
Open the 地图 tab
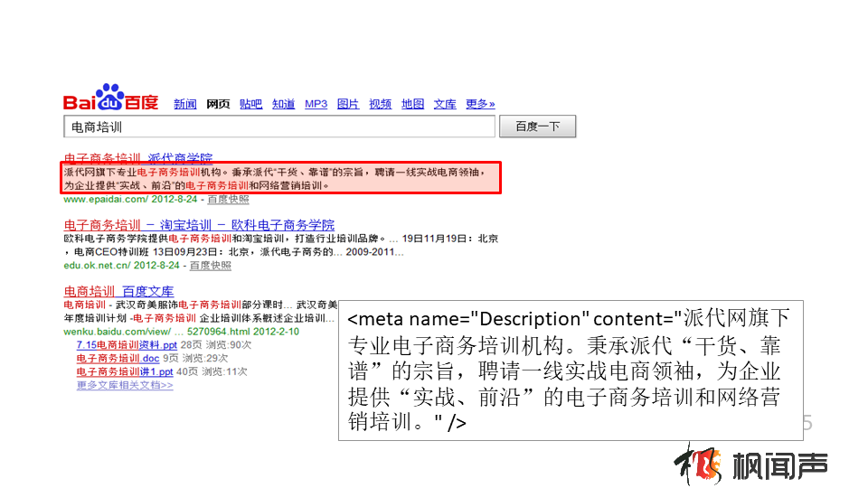point(413,104)
